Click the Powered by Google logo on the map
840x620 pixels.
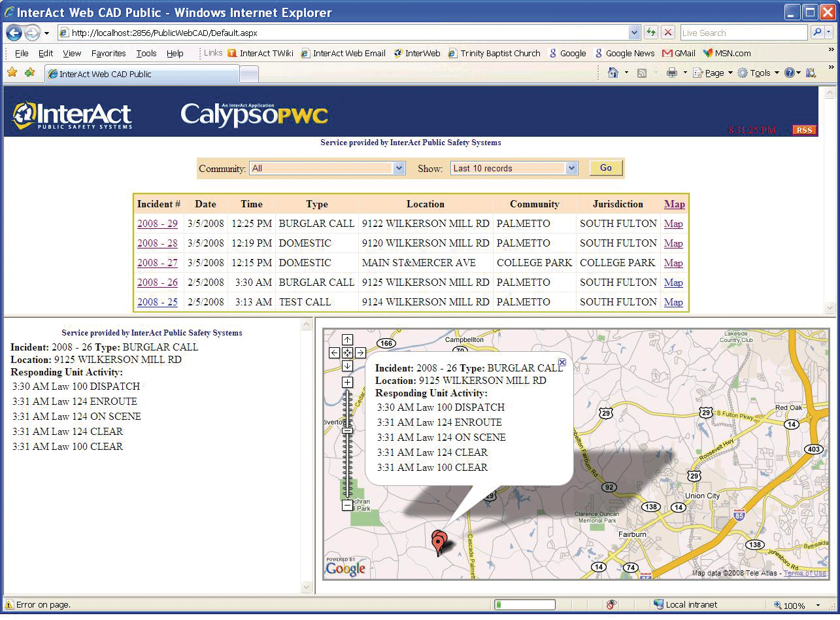tap(346, 568)
